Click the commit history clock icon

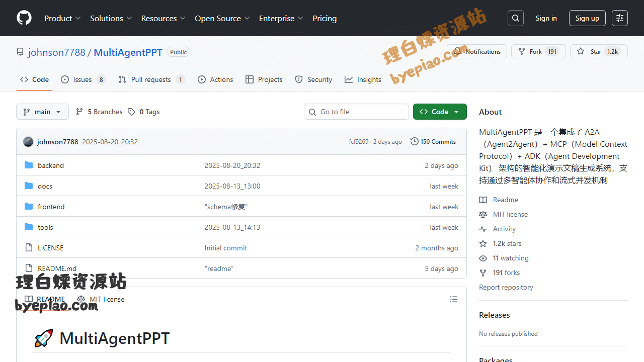pyautogui.click(x=415, y=142)
